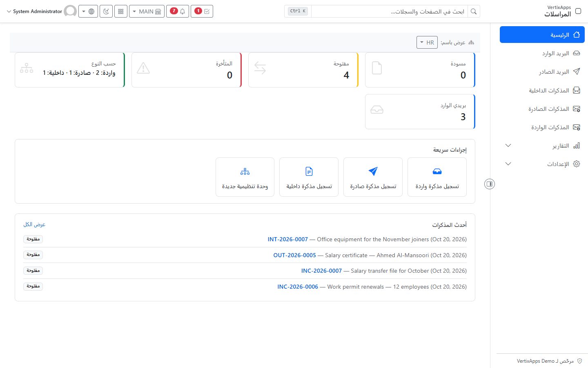The width and height of the screenshot is (588, 368).
Task: Open the الرئيسية home sidebar item
Action: coord(542,35)
